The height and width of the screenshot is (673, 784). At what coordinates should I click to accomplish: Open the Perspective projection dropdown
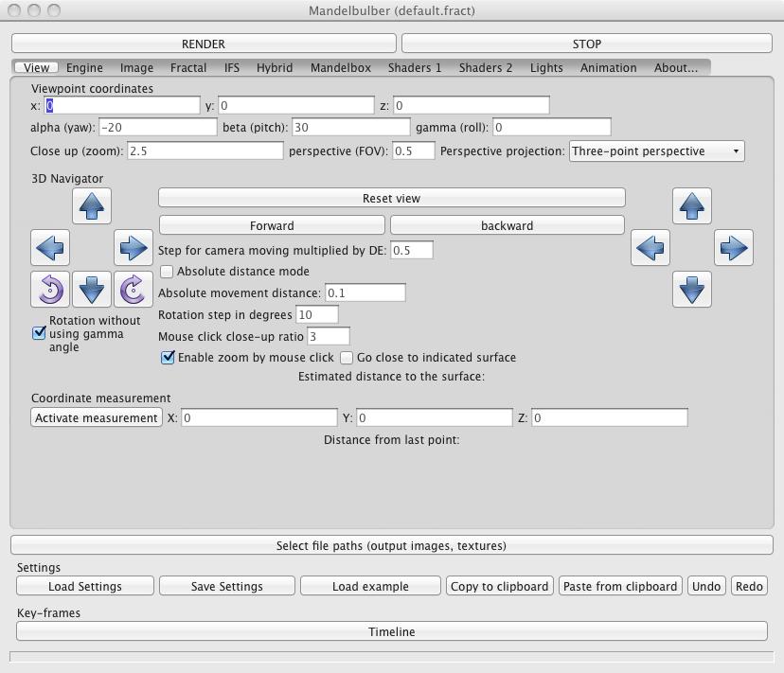coord(656,151)
